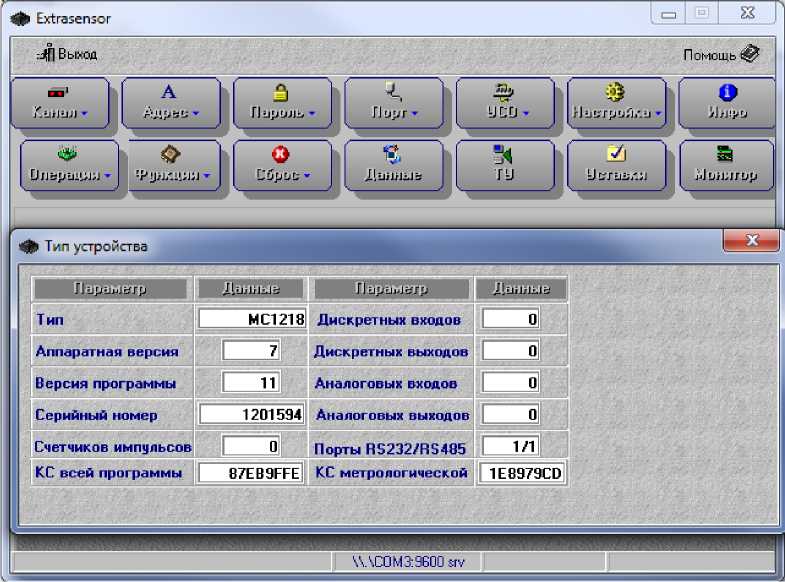Click the Порт connector icon
785x582 pixels.
click(x=394, y=92)
